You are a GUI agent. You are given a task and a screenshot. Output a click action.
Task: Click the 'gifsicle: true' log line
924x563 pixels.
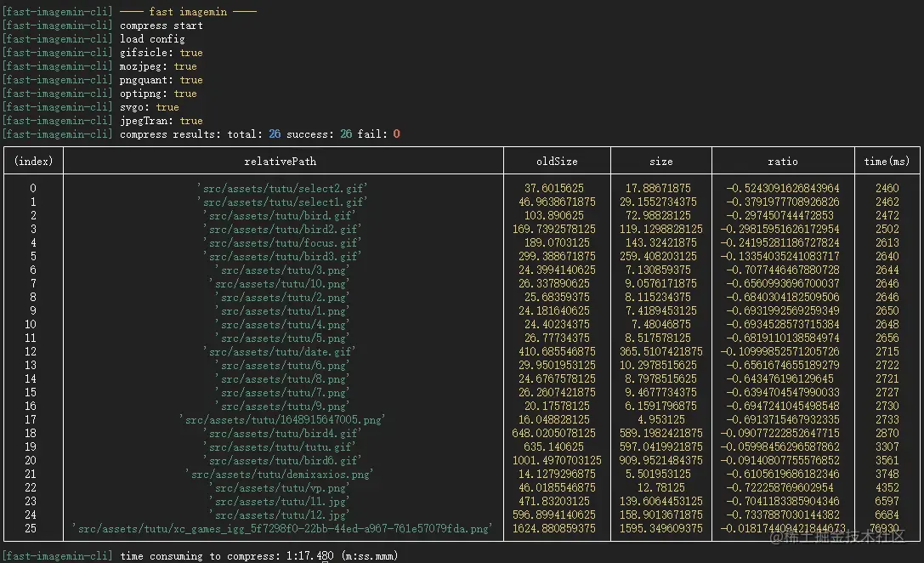coord(162,53)
